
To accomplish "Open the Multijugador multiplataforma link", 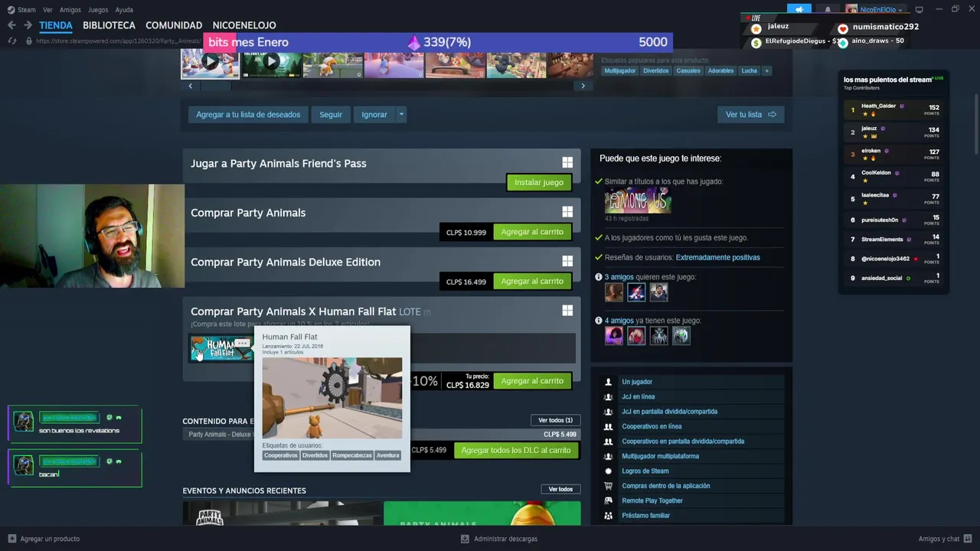I will point(660,456).
